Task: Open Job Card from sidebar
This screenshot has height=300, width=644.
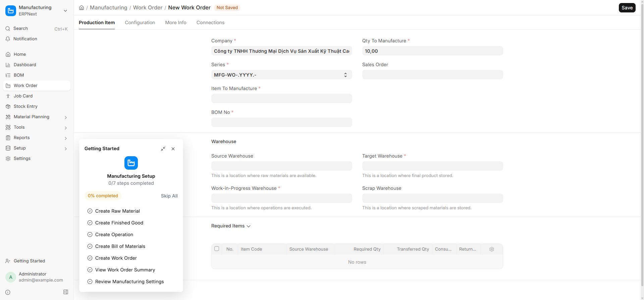Action: [37, 96]
